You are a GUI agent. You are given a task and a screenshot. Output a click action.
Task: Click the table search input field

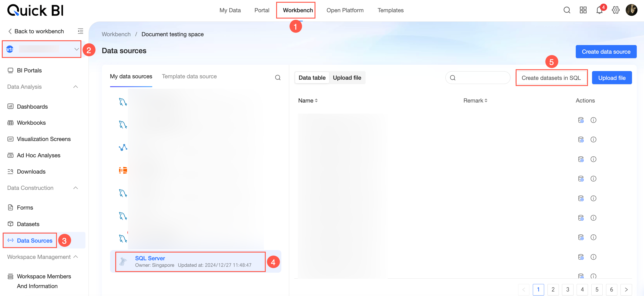[478, 78]
